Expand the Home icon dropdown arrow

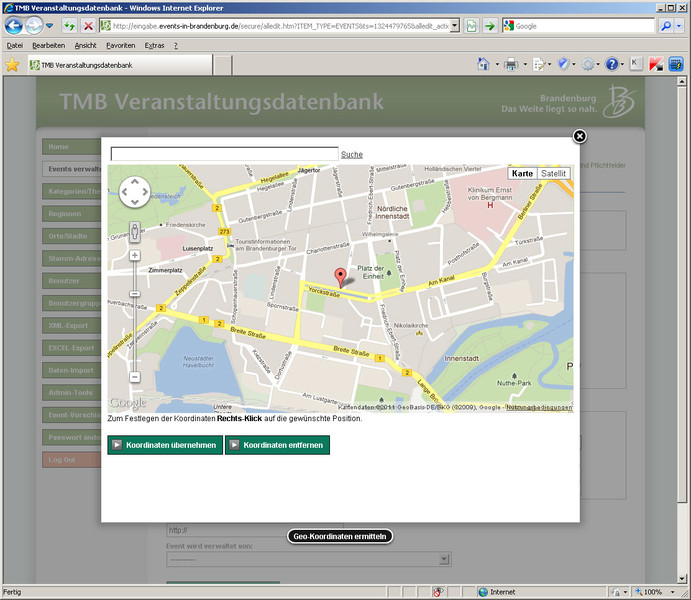497,64
